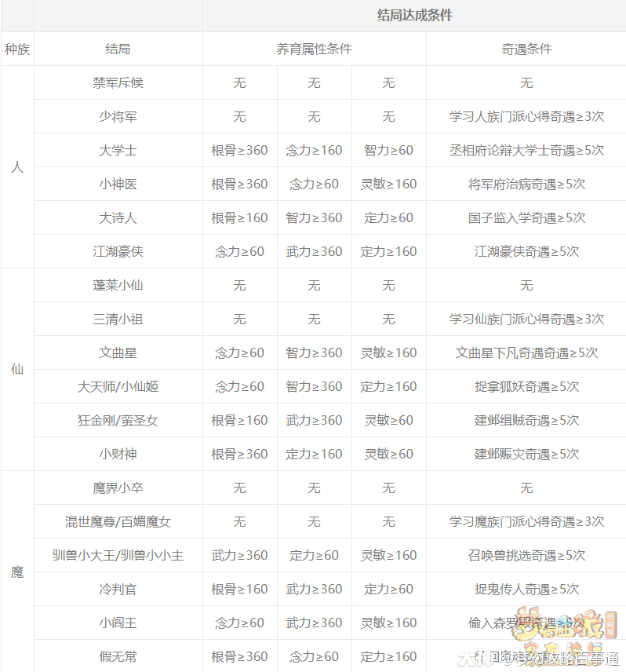Click the 种族 column header
The width and height of the screenshot is (626, 672).
pos(17,49)
